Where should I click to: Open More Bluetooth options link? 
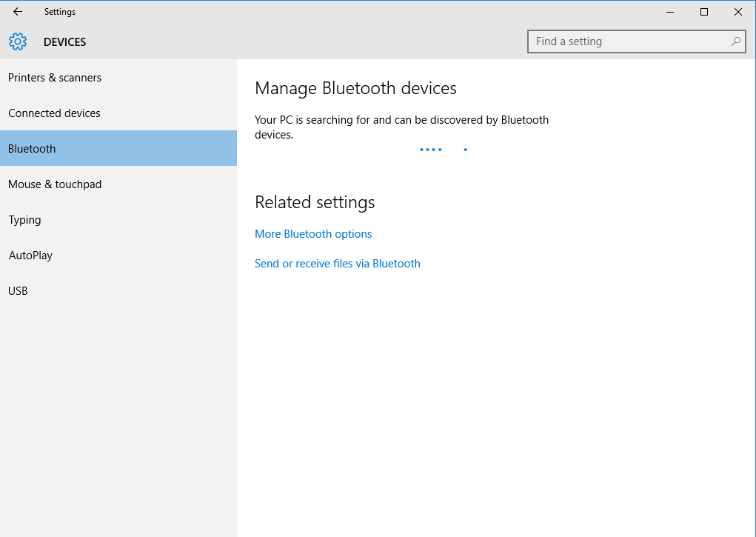pos(313,234)
